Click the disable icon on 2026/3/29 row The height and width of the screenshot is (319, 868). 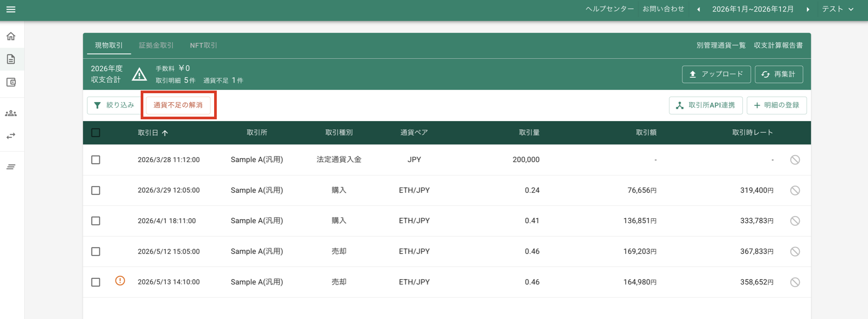point(795,190)
